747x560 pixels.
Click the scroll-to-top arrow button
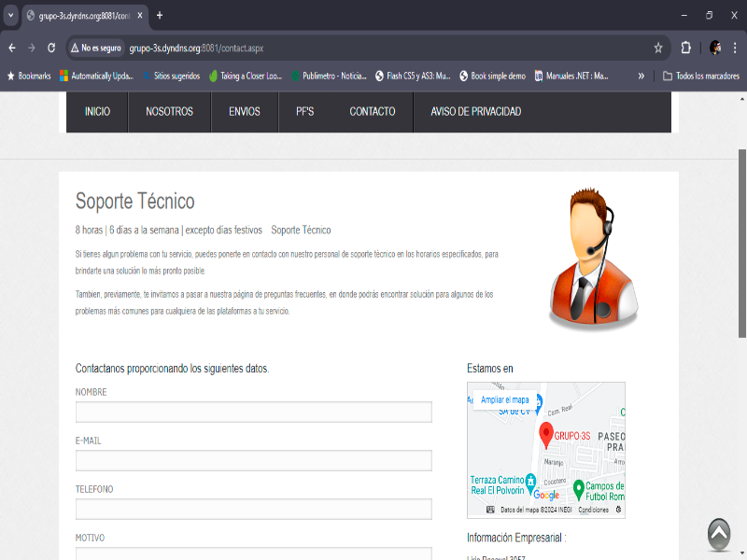719,535
